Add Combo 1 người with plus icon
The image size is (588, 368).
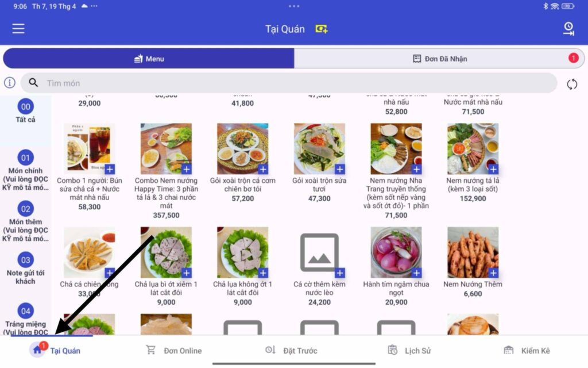(x=110, y=170)
